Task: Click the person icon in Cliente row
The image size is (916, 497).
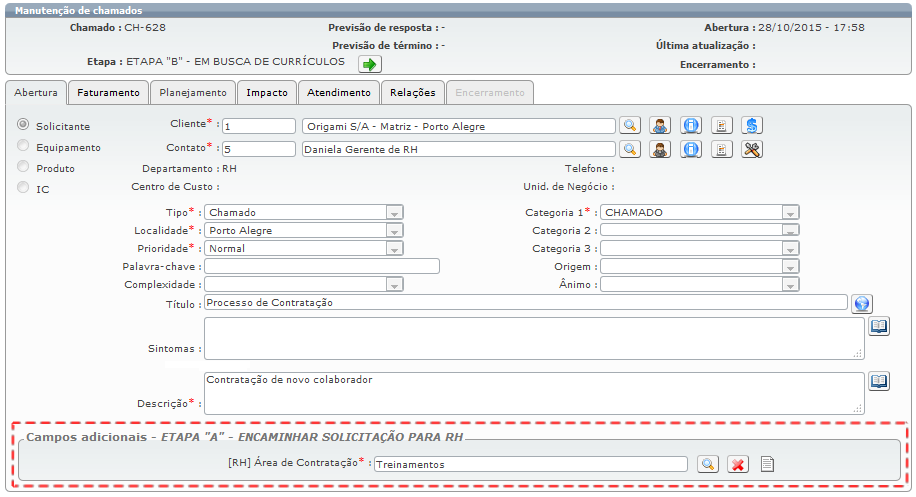Action: click(x=660, y=126)
